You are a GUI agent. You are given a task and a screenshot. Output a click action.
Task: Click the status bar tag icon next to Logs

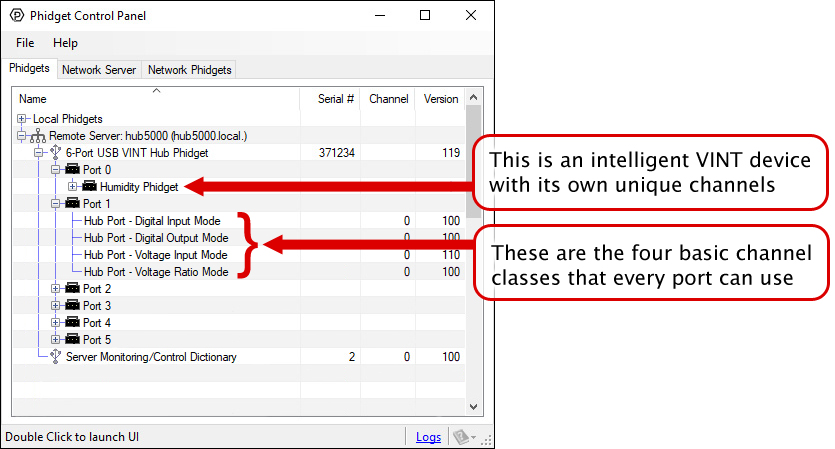(461, 437)
